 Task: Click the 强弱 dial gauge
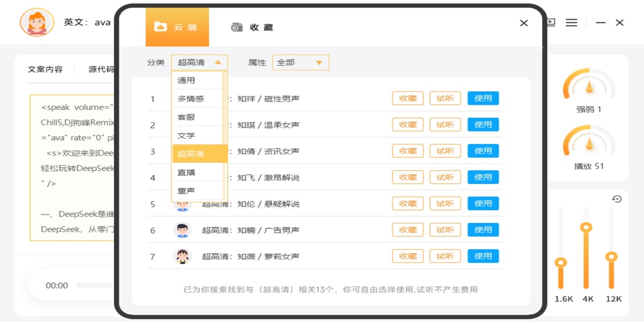click(x=589, y=85)
